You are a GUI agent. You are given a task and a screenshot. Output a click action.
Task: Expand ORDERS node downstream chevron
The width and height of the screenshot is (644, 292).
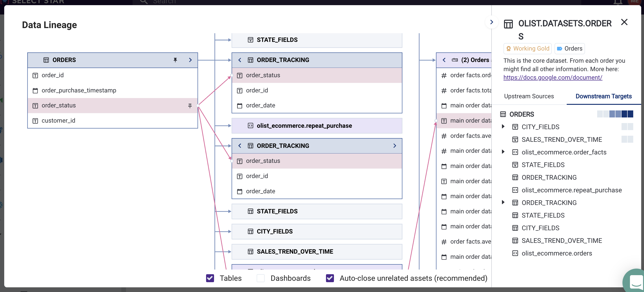pyautogui.click(x=190, y=60)
